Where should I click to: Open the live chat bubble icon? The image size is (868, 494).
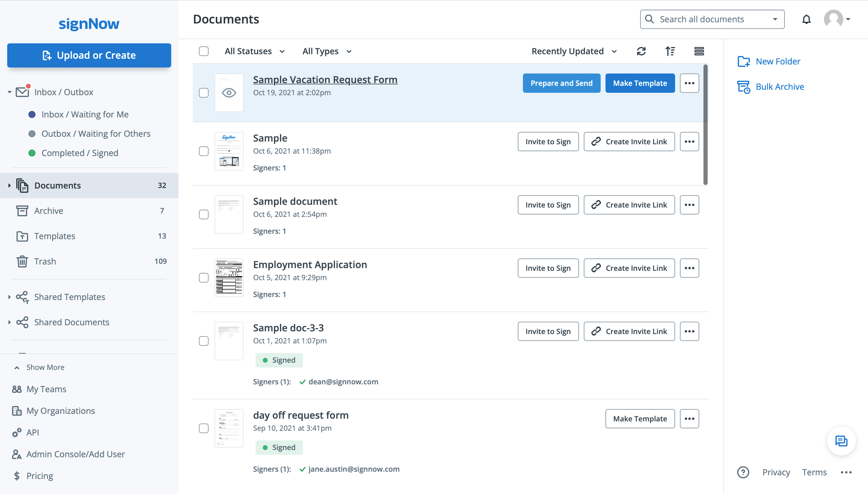point(841,441)
